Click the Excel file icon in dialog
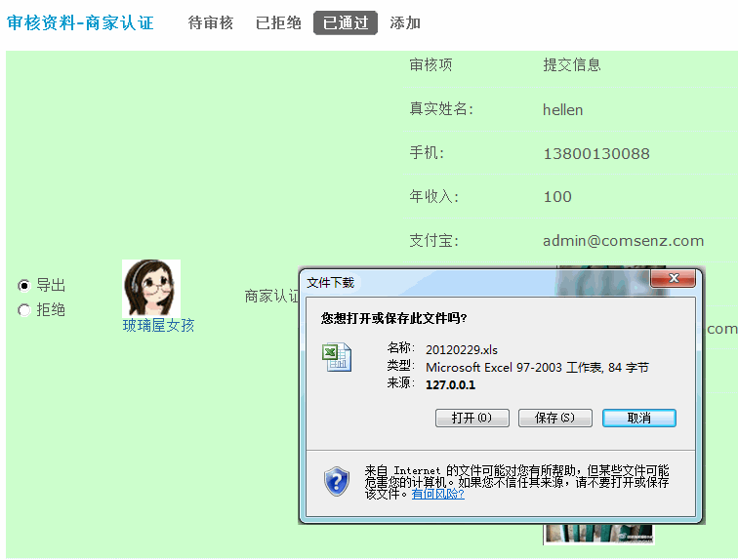The width and height of the screenshot is (738, 560). (337, 357)
